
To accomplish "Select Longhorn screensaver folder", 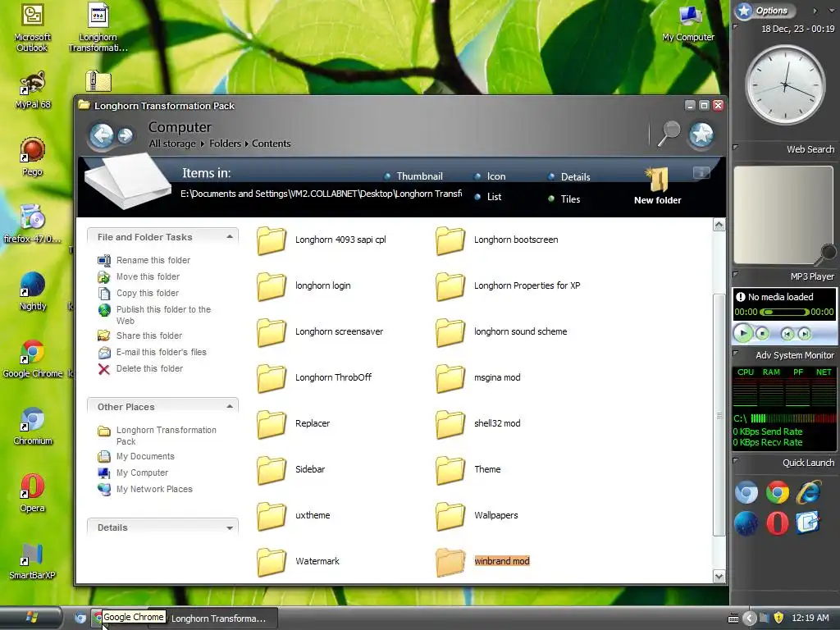I will pos(320,332).
